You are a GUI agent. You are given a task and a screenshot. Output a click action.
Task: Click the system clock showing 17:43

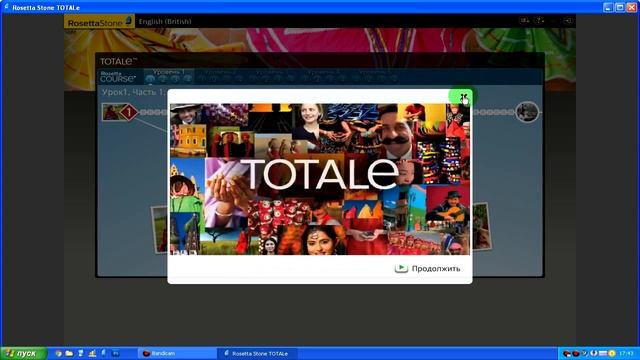[626, 353]
